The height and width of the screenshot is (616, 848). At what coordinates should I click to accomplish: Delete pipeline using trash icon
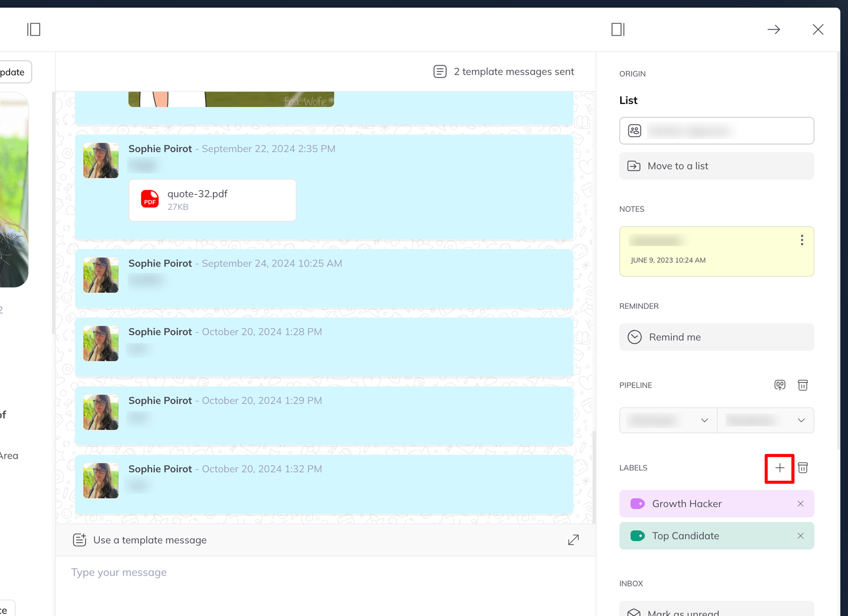point(803,385)
